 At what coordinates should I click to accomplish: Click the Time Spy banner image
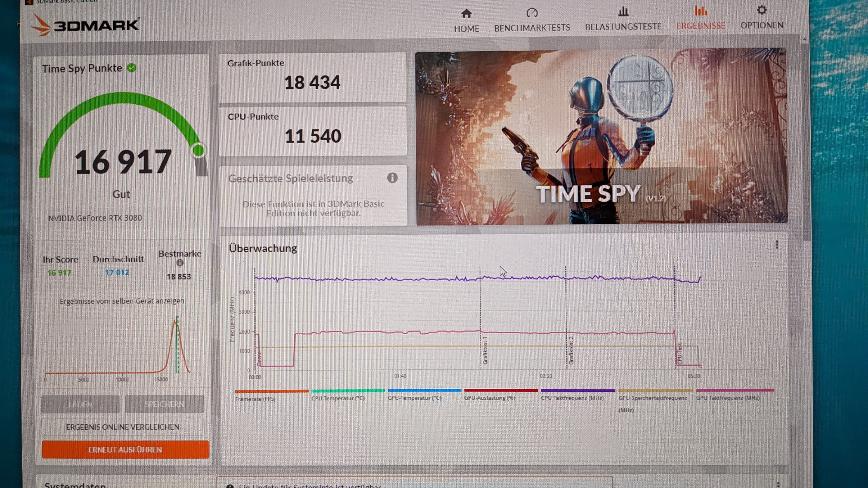[601, 136]
